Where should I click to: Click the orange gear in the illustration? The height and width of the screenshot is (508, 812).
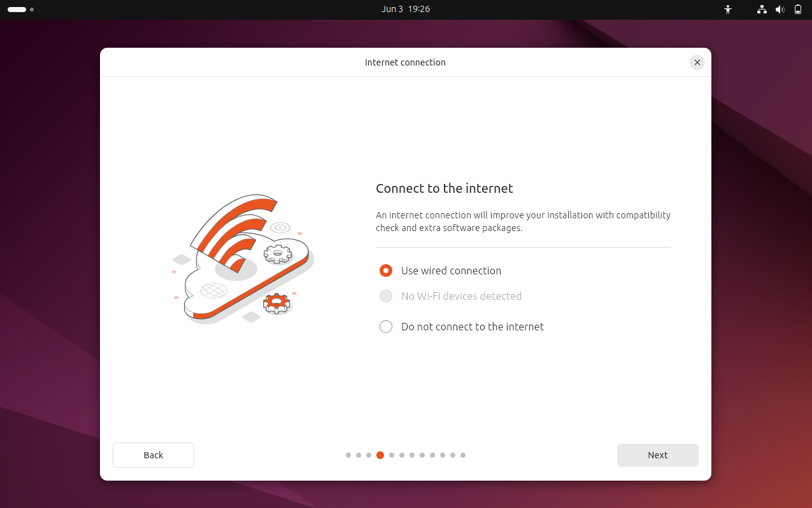click(276, 302)
